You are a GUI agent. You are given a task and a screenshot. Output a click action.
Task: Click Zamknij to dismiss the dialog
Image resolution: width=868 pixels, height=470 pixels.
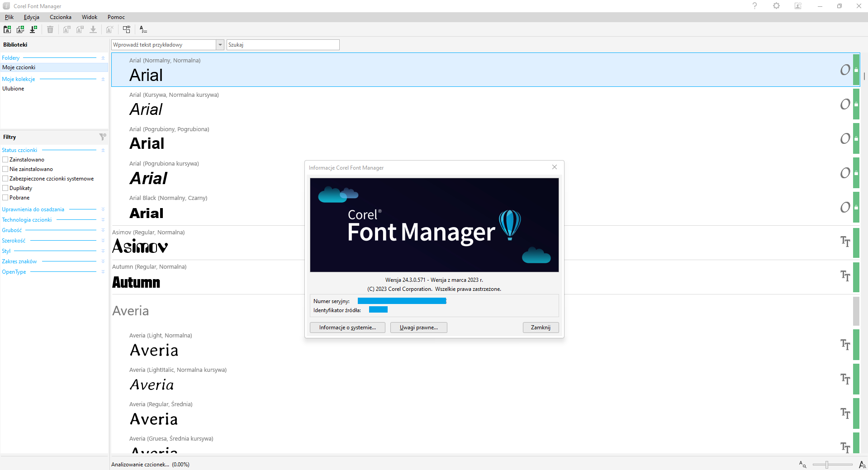tap(541, 328)
